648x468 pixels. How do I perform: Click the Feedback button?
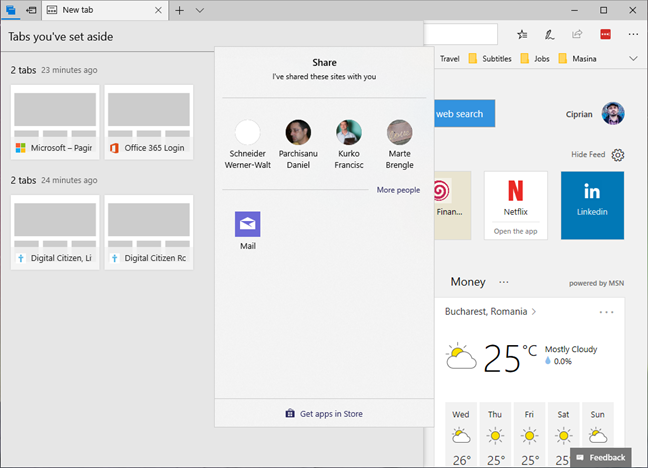[600, 458]
